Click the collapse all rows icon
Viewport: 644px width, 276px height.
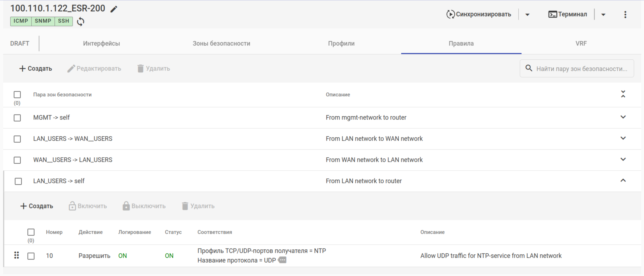(x=623, y=94)
